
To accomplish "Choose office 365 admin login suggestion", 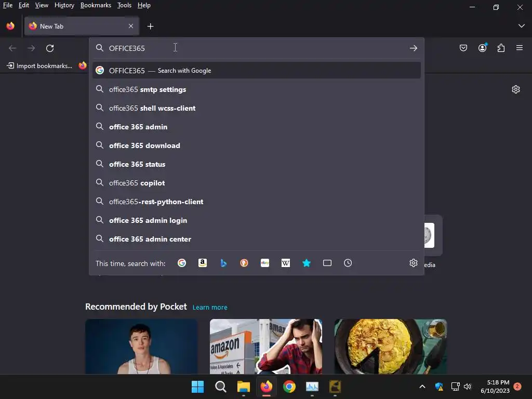I will click(x=256, y=220).
